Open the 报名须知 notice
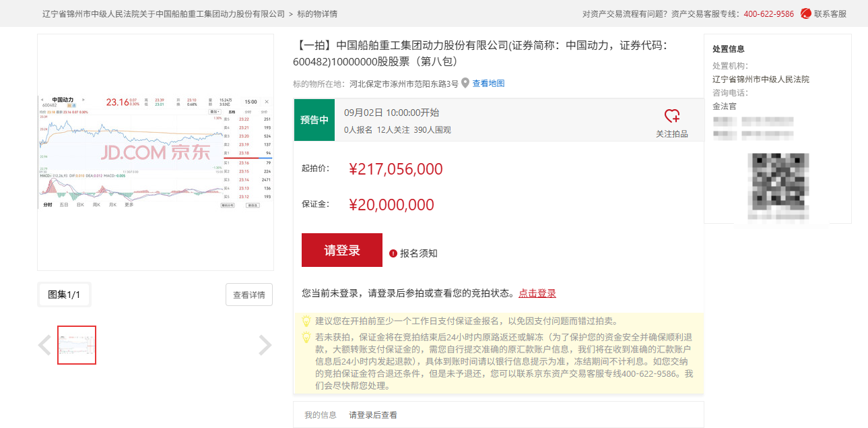The image size is (868, 428). click(419, 253)
